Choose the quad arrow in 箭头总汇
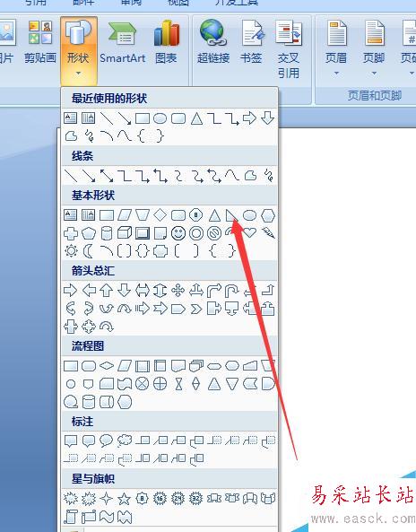 178,291
